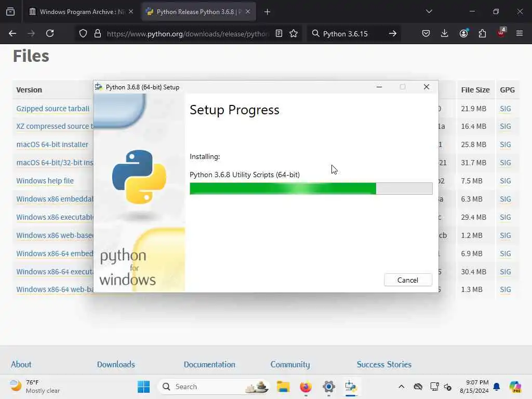Open Windows x86 embeddable link
532x399 pixels.
(55, 199)
